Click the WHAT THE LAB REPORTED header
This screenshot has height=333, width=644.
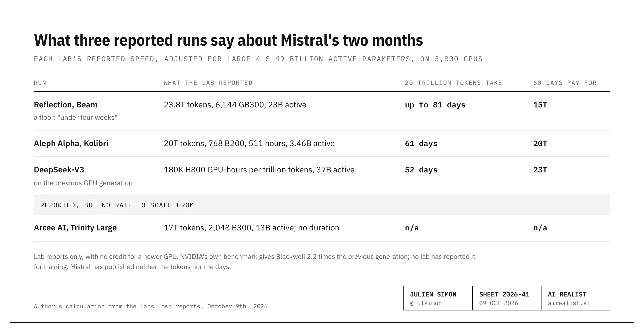point(208,83)
